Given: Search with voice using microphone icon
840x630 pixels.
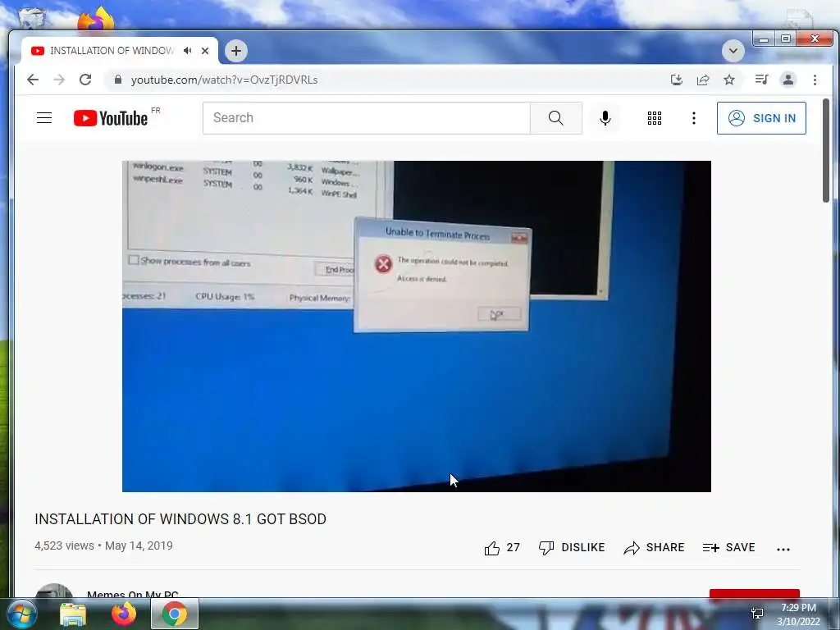Looking at the screenshot, I should click(605, 118).
